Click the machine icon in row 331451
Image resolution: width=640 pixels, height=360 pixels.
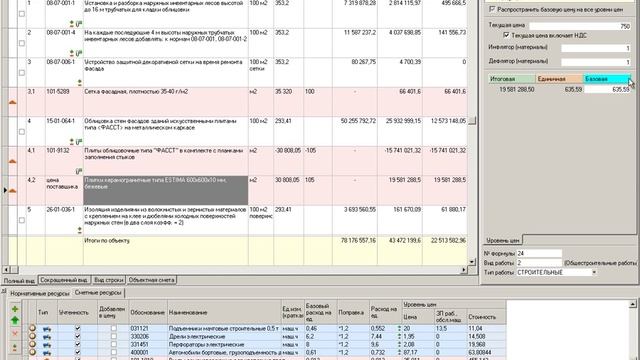(47, 344)
